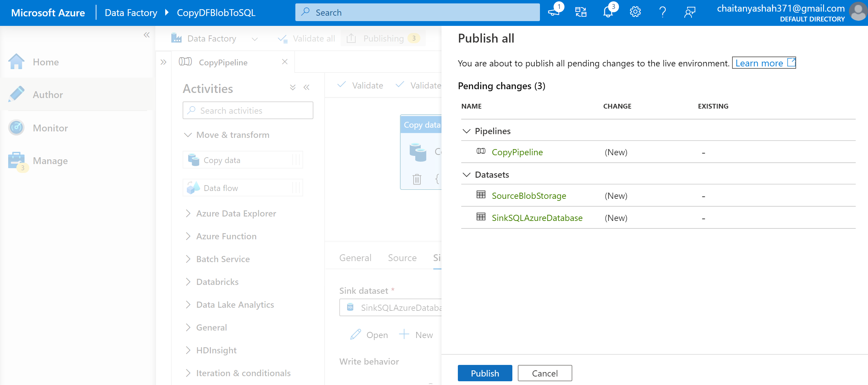The width and height of the screenshot is (868, 385).
Task: Open the Manage toolbox icon
Action: [16, 160]
